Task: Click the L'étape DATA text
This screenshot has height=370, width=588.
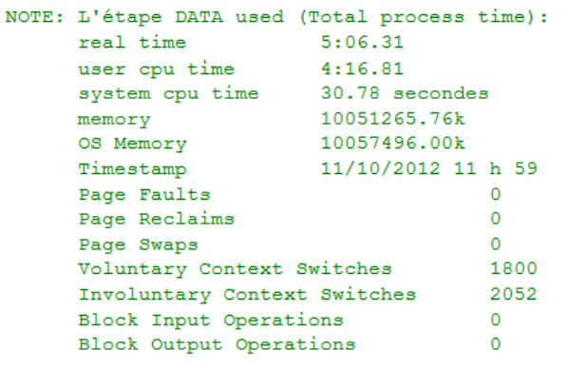Action: pos(150,17)
